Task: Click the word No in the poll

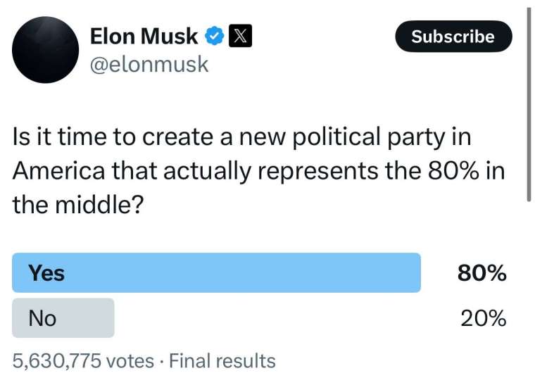Action: click(42, 318)
